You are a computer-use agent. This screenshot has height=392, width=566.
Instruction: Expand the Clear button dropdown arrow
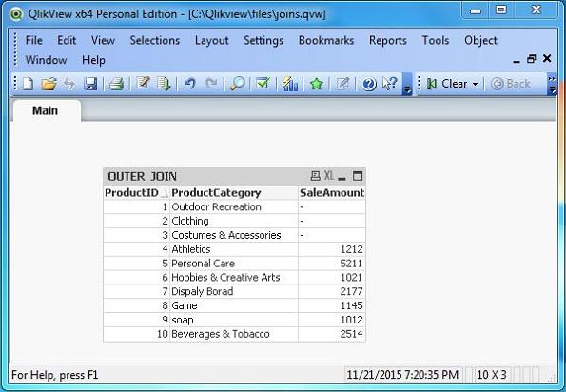tap(475, 84)
